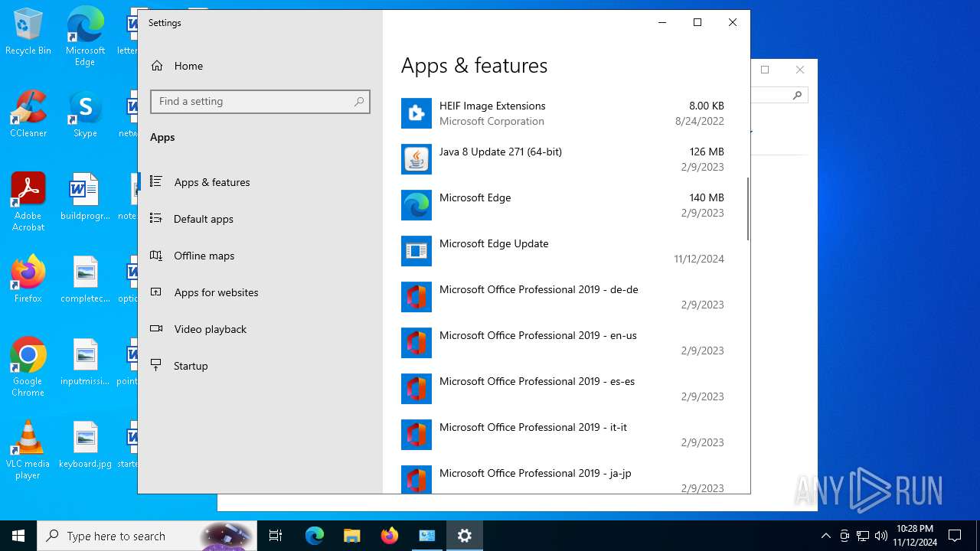Select HEIF Image Extensions entry text
Viewport: 980px width, 551px height.
[x=492, y=106]
